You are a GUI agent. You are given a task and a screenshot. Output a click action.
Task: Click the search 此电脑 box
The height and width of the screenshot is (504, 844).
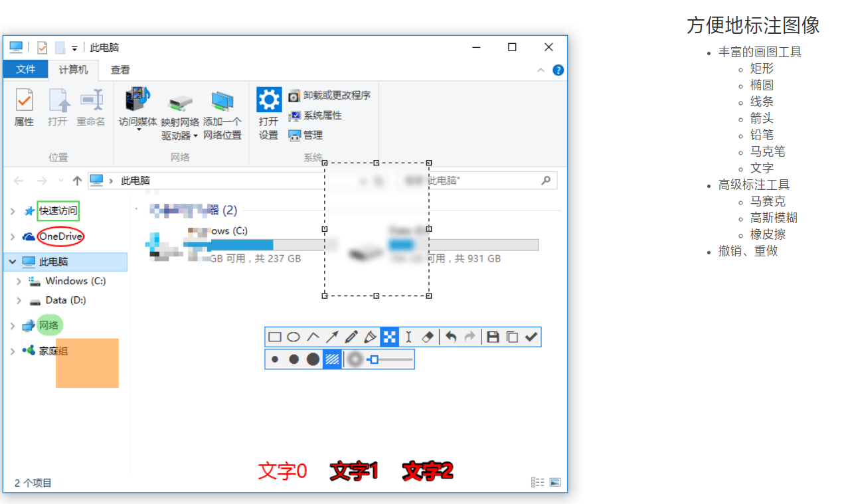pyautogui.click(x=477, y=180)
